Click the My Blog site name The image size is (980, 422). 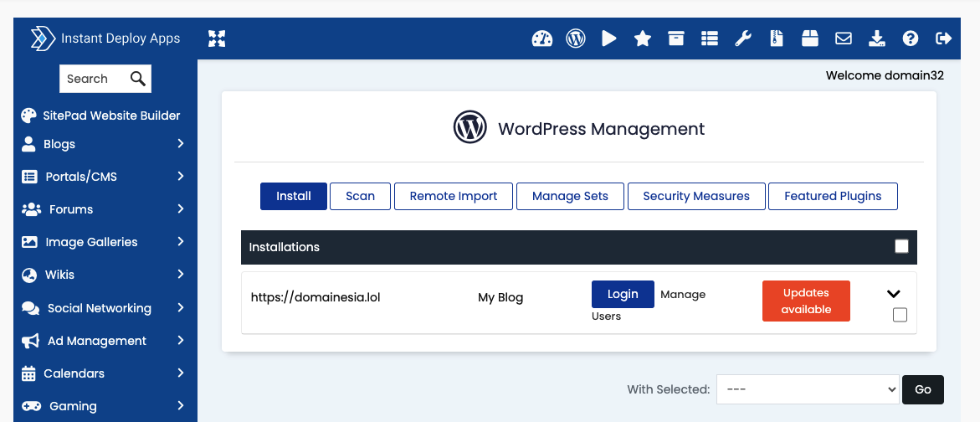[500, 297]
